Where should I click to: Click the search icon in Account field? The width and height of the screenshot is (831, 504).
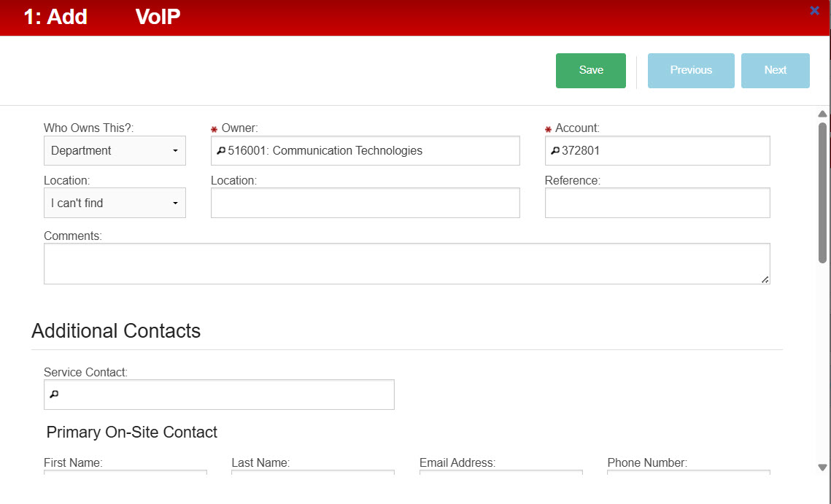coord(554,151)
